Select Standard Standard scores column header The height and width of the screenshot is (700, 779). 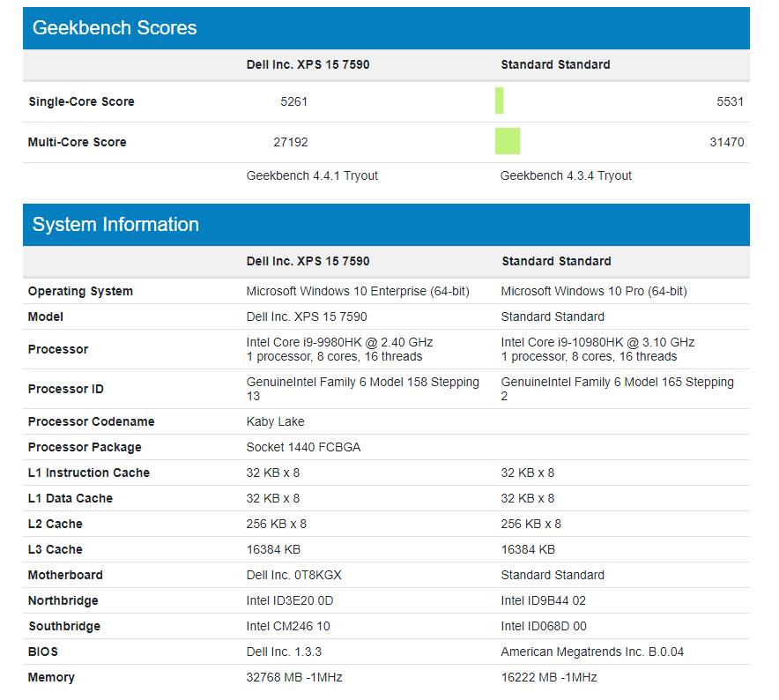tap(555, 64)
